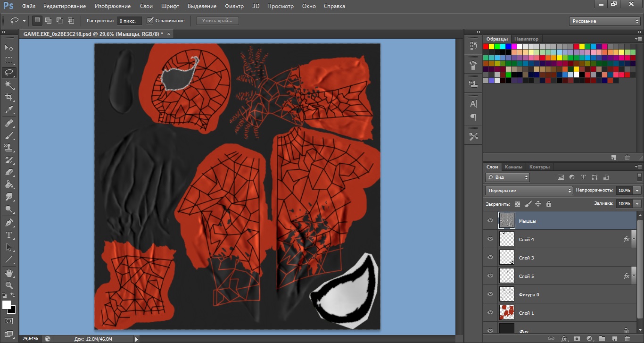
Task: Open the Фильтр menu
Action: click(x=234, y=6)
